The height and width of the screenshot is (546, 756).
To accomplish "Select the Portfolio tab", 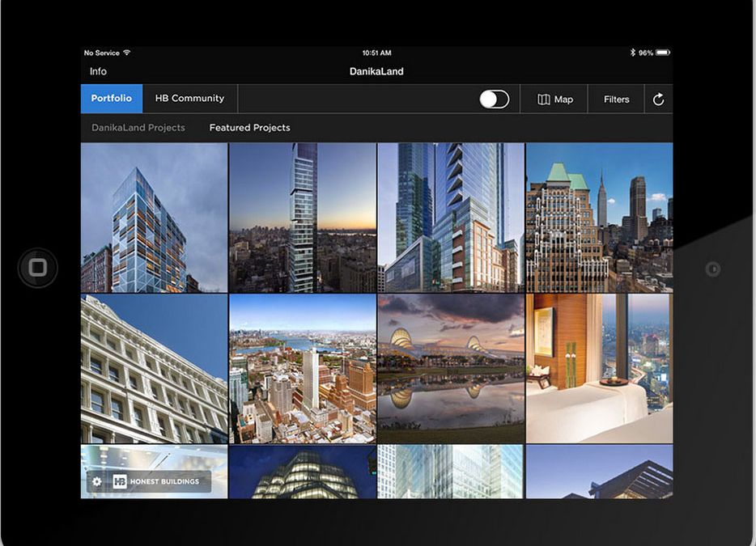I will [x=112, y=99].
